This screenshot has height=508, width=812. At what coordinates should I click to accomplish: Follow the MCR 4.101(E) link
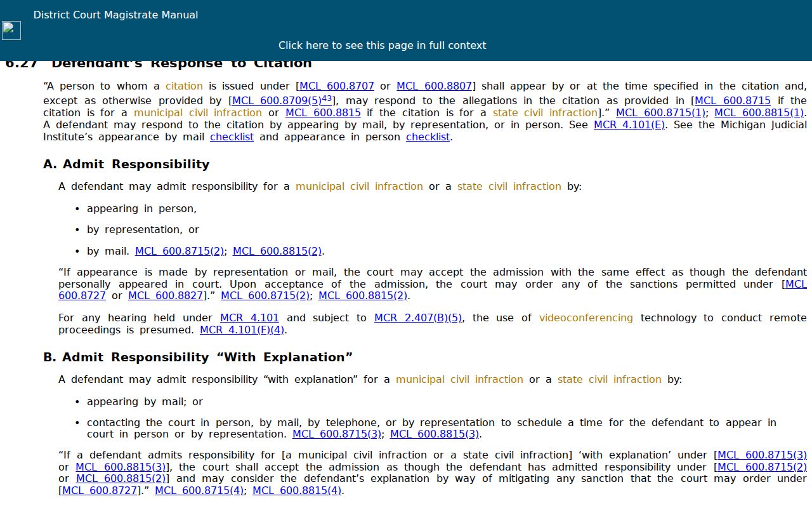(x=629, y=125)
